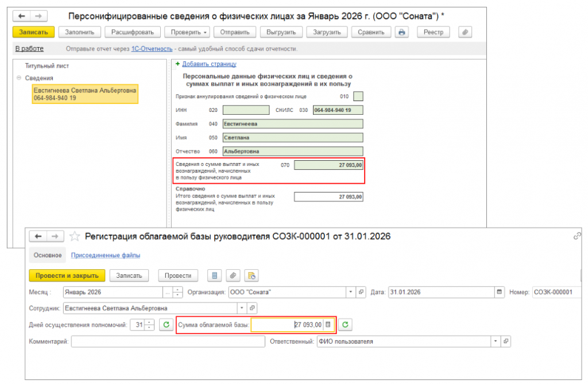This screenshot has width=588, height=384.
Task: Select Титульный лист in the tree
Action: pyautogui.click(x=47, y=65)
